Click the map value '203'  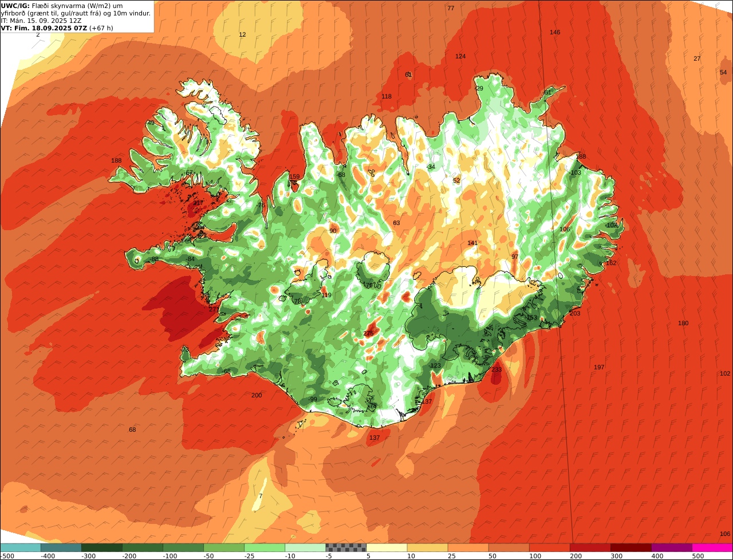pos(575,313)
